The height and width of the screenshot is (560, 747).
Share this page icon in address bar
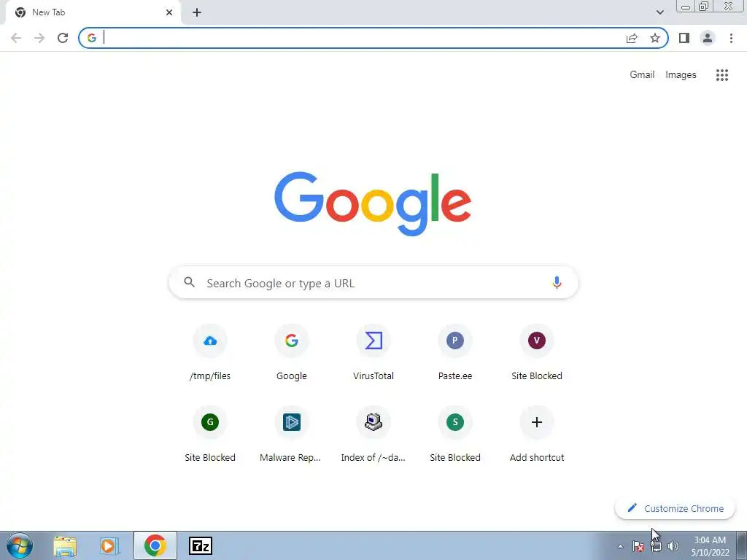[632, 38]
